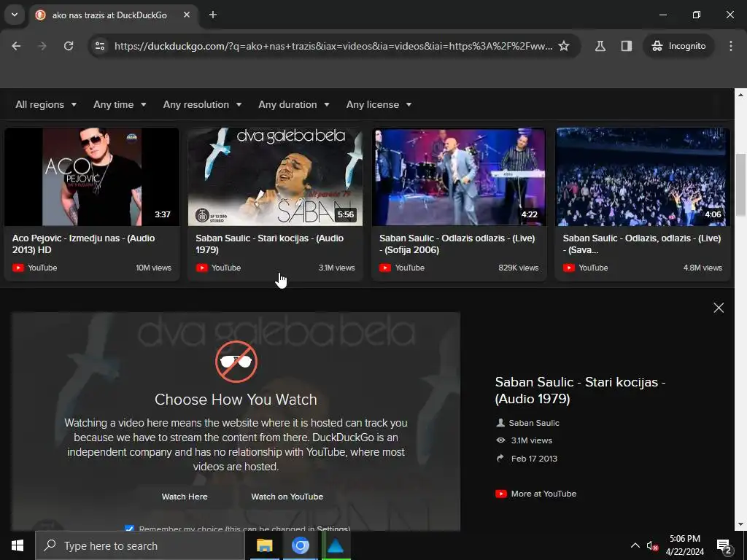The width and height of the screenshot is (747, 560).
Task: Click More at YouTube link
Action: pyautogui.click(x=543, y=494)
